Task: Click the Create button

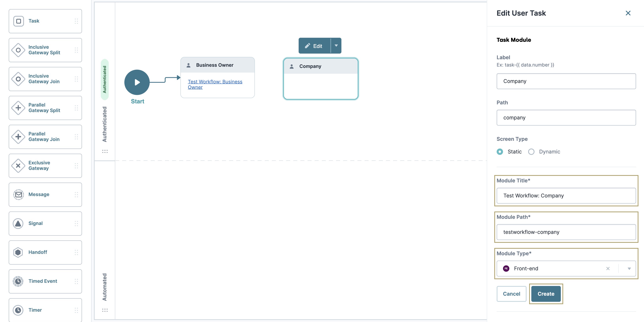Action: point(546,294)
